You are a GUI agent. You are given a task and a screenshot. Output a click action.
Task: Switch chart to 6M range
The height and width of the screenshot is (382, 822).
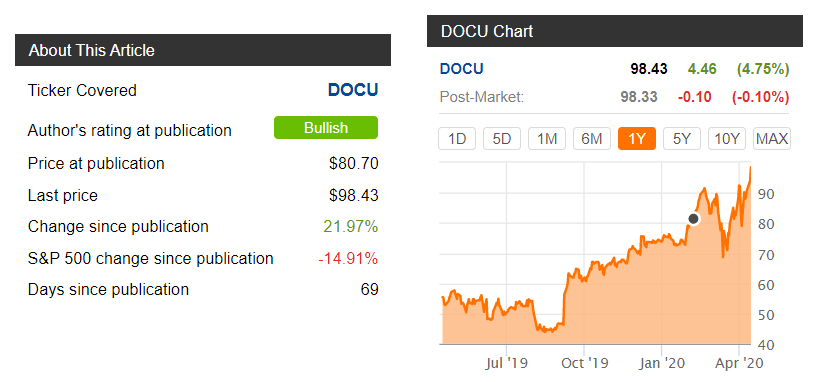tap(592, 139)
